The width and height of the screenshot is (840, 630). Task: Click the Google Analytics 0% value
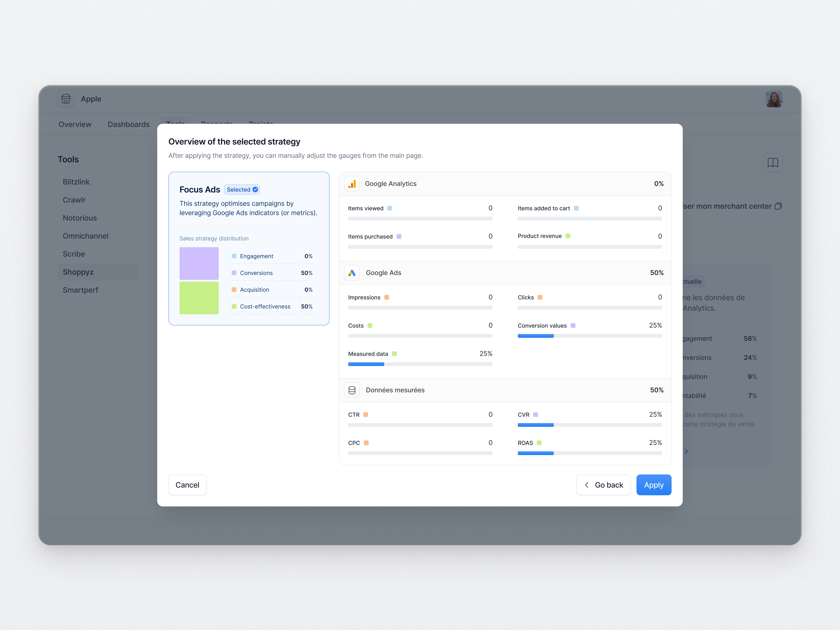click(659, 184)
